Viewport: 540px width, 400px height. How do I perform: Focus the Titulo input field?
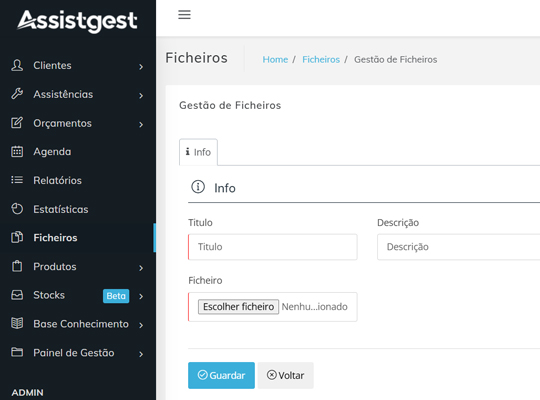click(x=273, y=247)
